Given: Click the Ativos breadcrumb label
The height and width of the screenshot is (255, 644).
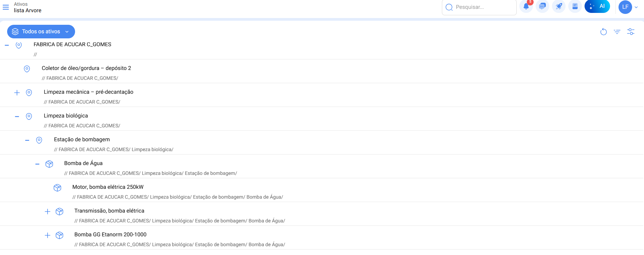Looking at the screenshot, I should click(x=21, y=4).
